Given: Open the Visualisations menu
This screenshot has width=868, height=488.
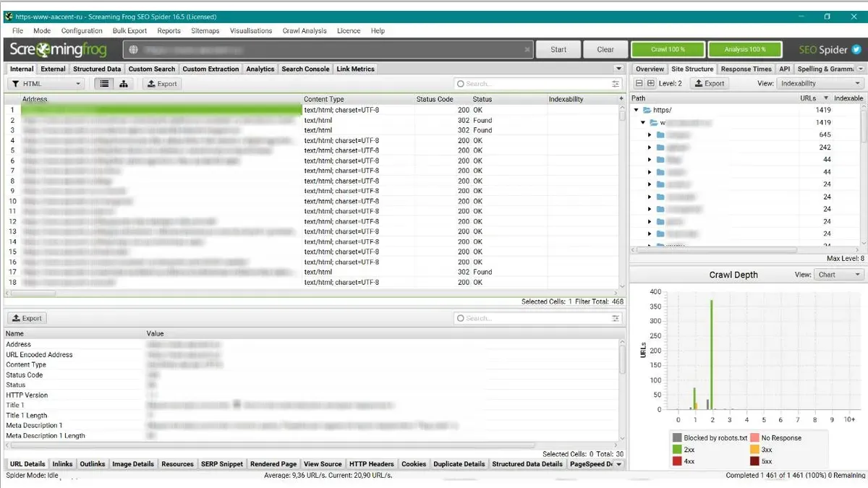Looking at the screenshot, I should tap(251, 31).
